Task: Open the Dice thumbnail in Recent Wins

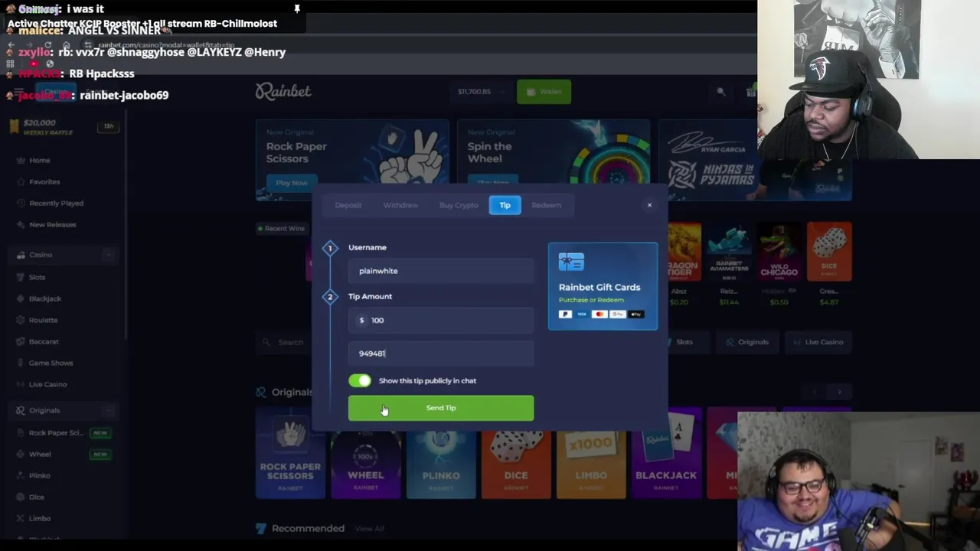Action: click(x=829, y=252)
